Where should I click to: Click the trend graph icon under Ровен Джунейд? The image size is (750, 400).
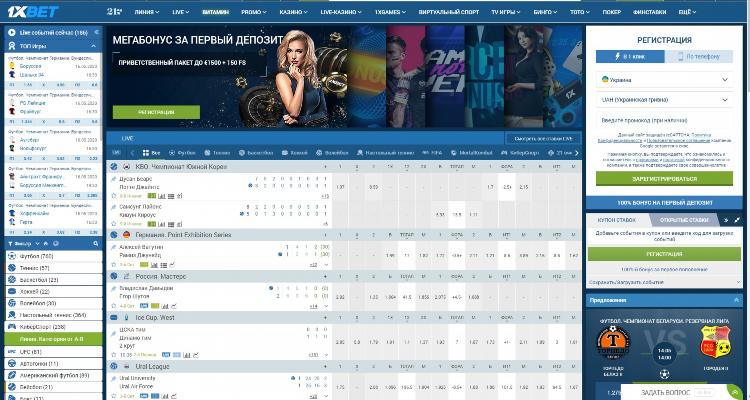point(172,265)
